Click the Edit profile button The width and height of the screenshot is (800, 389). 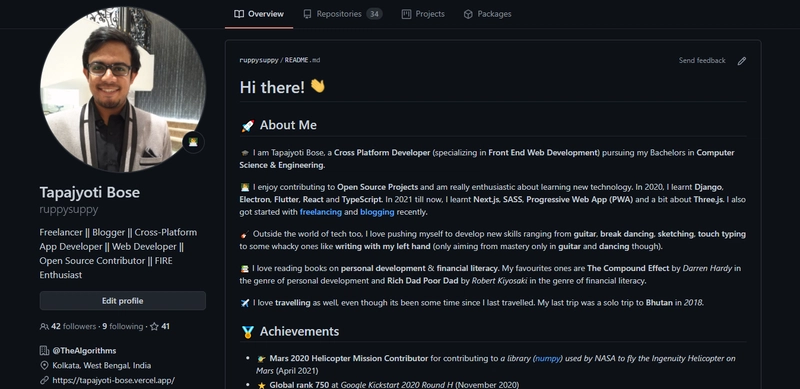click(122, 301)
